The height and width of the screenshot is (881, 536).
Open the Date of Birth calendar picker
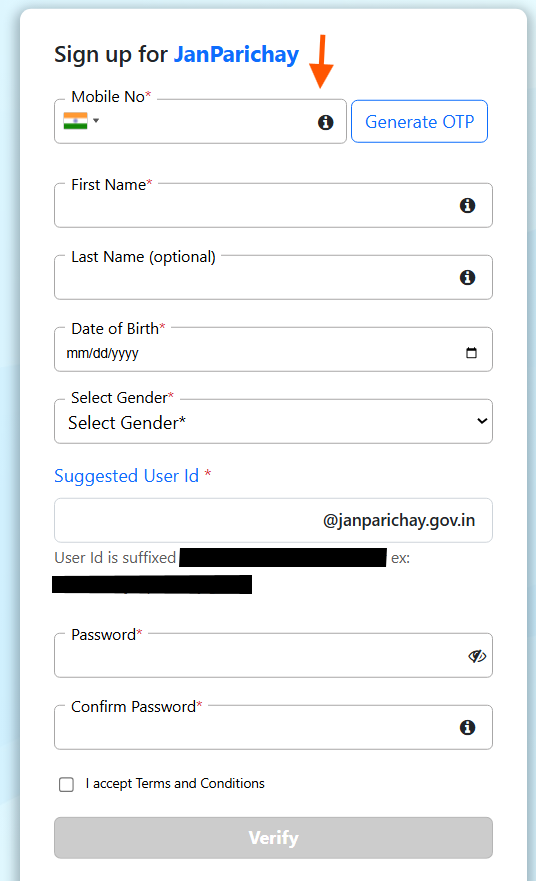coord(471,352)
